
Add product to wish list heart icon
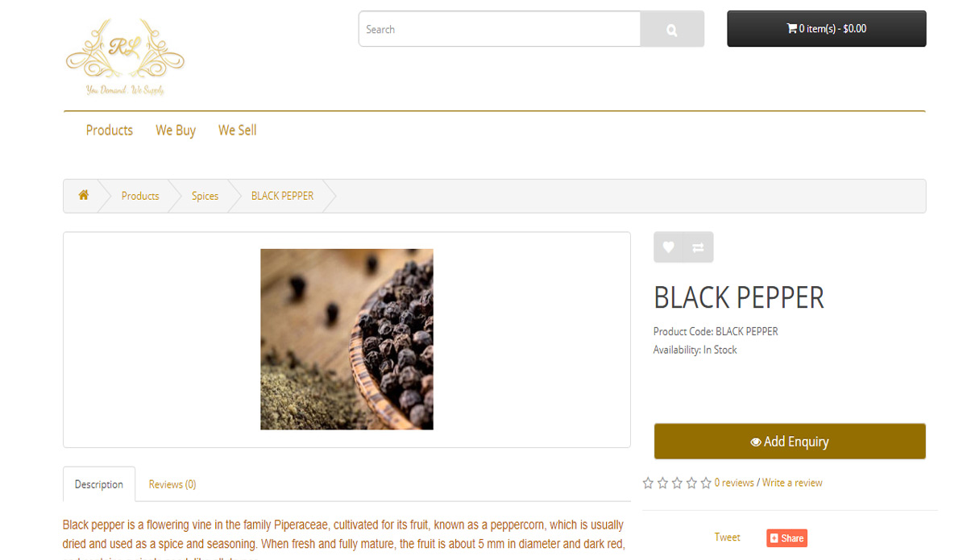(x=668, y=248)
